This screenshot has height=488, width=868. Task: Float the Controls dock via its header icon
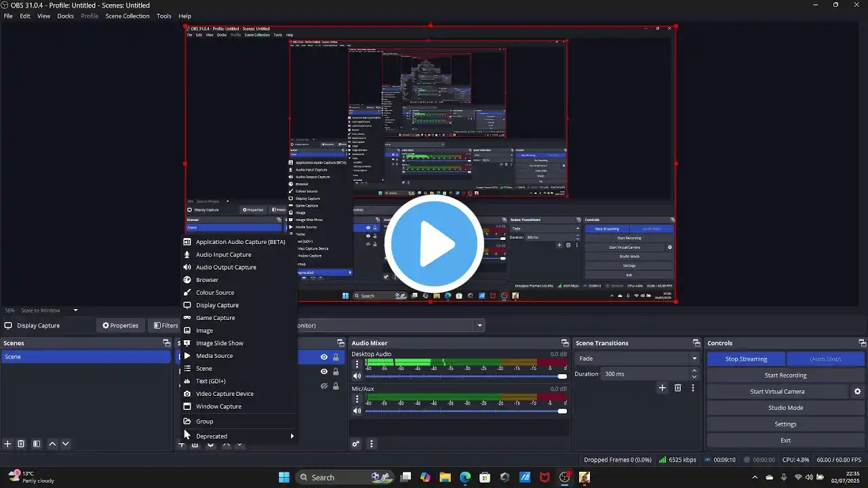tap(862, 343)
